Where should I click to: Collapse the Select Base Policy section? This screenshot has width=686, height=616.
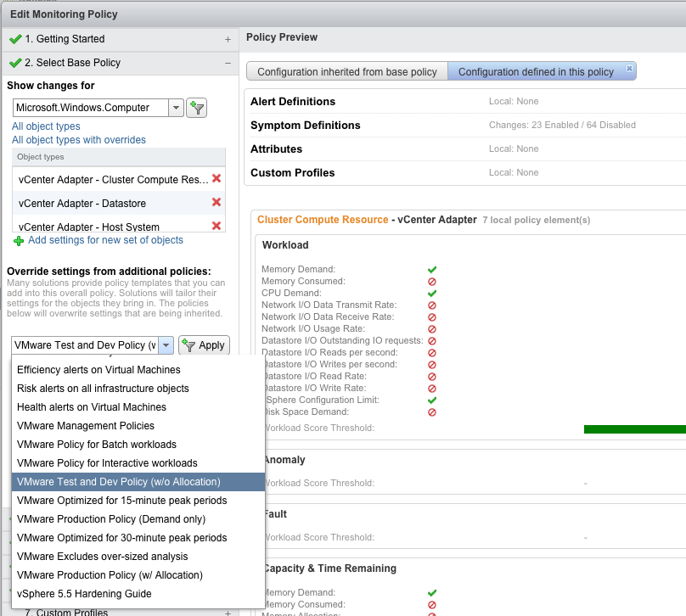click(x=228, y=63)
